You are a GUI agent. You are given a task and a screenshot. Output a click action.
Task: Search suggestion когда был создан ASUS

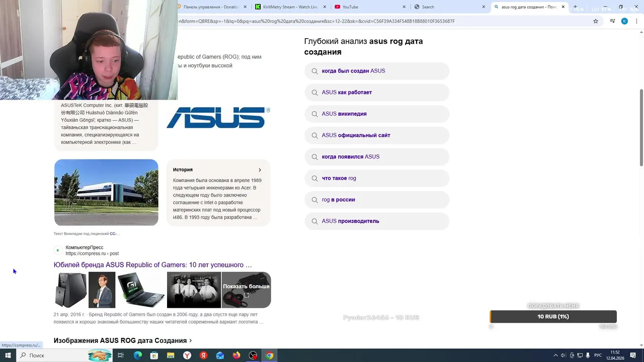377,71
